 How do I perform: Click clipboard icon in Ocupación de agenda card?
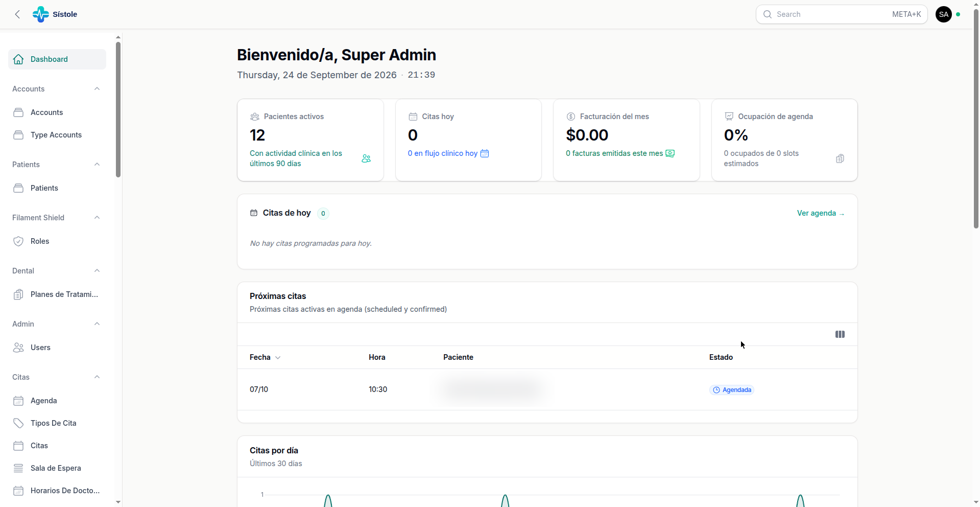point(840,158)
